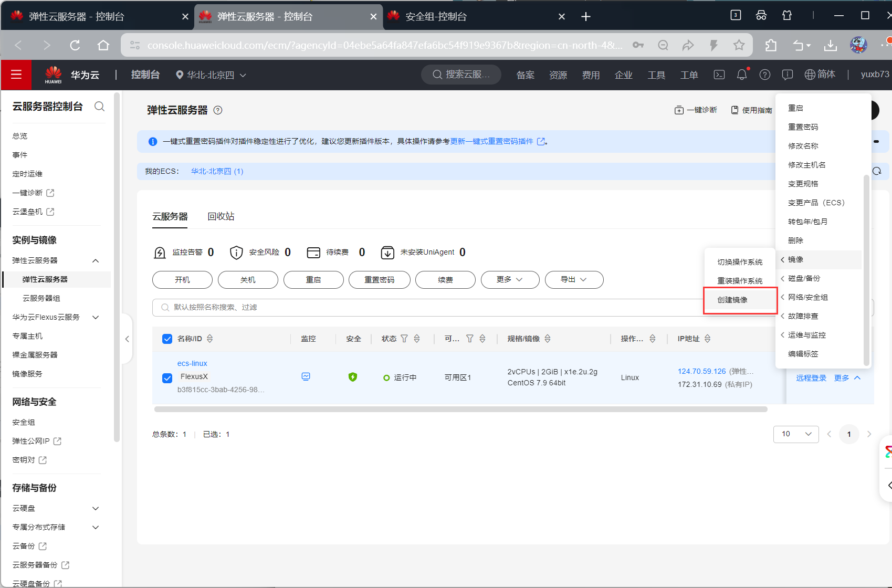The width and height of the screenshot is (892, 588).
Task: Change page size from the 10 dropdown
Action: (796, 434)
